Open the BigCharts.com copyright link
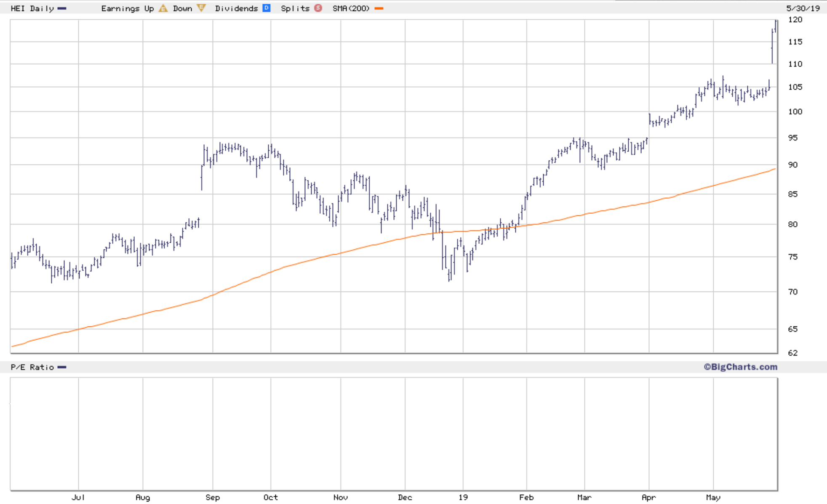The width and height of the screenshot is (827, 504). [x=740, y=367]
